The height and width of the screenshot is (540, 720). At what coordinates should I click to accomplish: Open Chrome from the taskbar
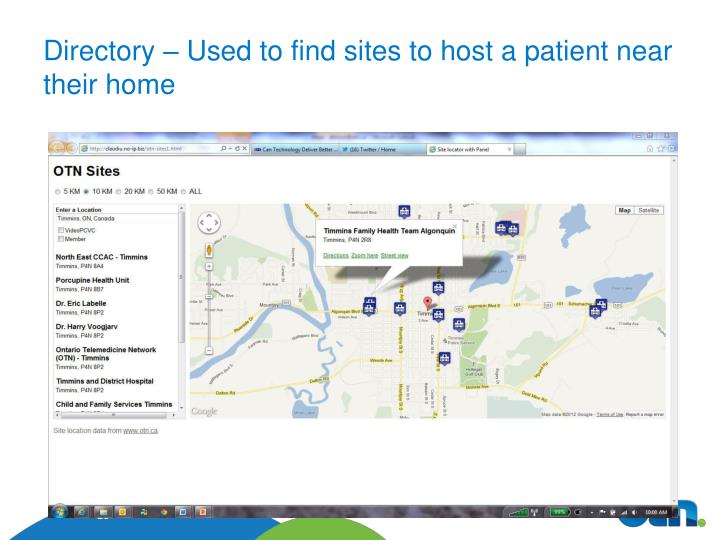click(164, 512)
